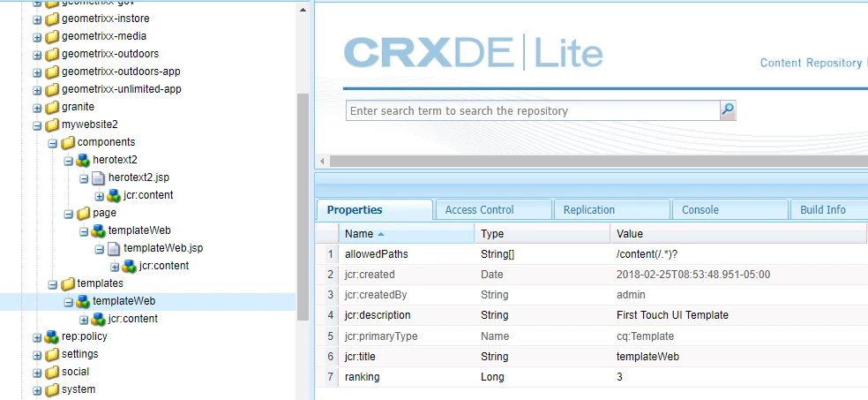868x400 pixels.
Task: Click the geometrixx-outdoors-app folder icon
Action: [52, 72]
